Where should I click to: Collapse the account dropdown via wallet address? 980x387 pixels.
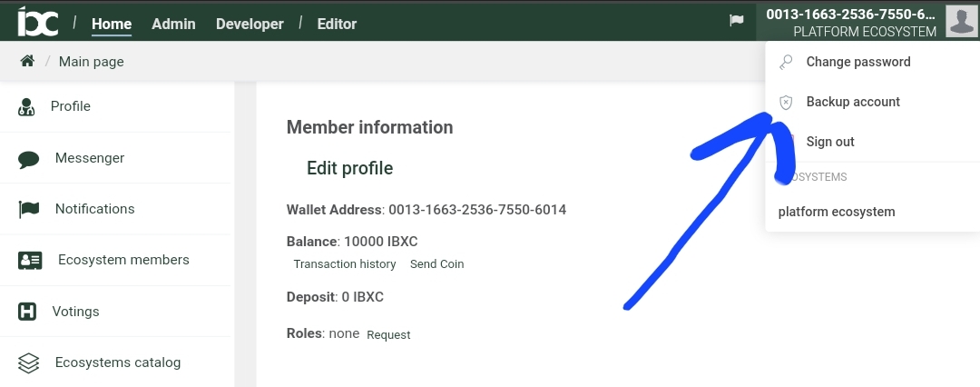850,14
